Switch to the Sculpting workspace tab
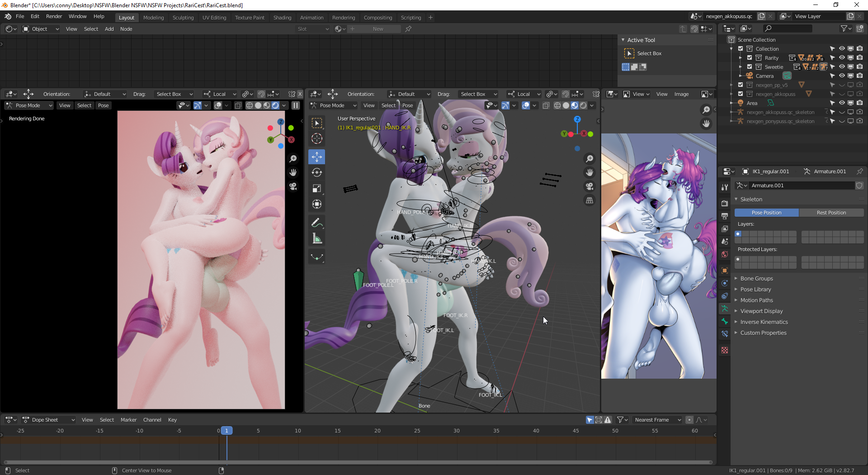The image size is (868, 475). (x=183, y=18)
